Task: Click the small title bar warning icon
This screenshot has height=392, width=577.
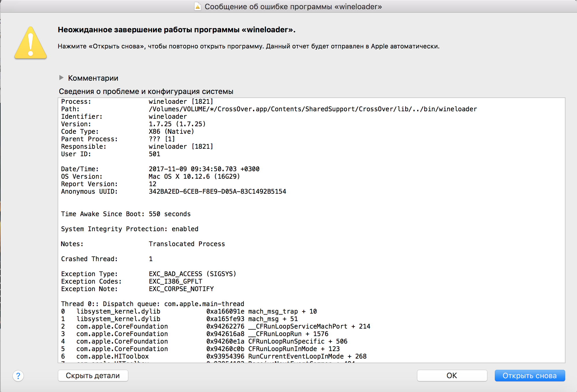Action: point(198,7)
